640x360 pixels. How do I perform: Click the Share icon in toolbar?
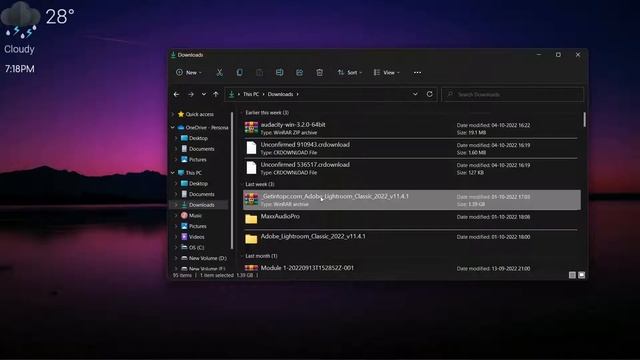coord(299,72)
